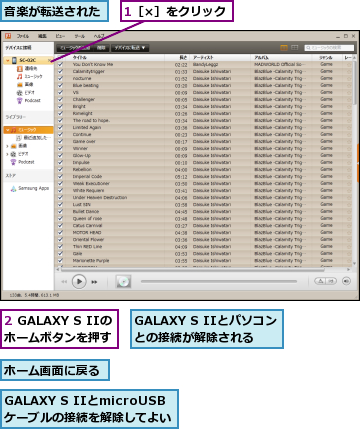Click the vertical scrollbar thumb

click(354, 83)
